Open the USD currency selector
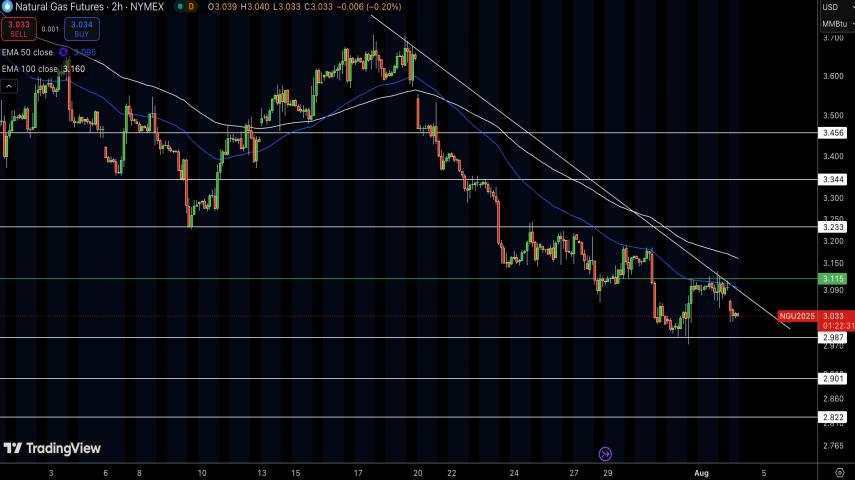Image resolution: width=855 pixels, height=480 pixels. coord(830,7)
